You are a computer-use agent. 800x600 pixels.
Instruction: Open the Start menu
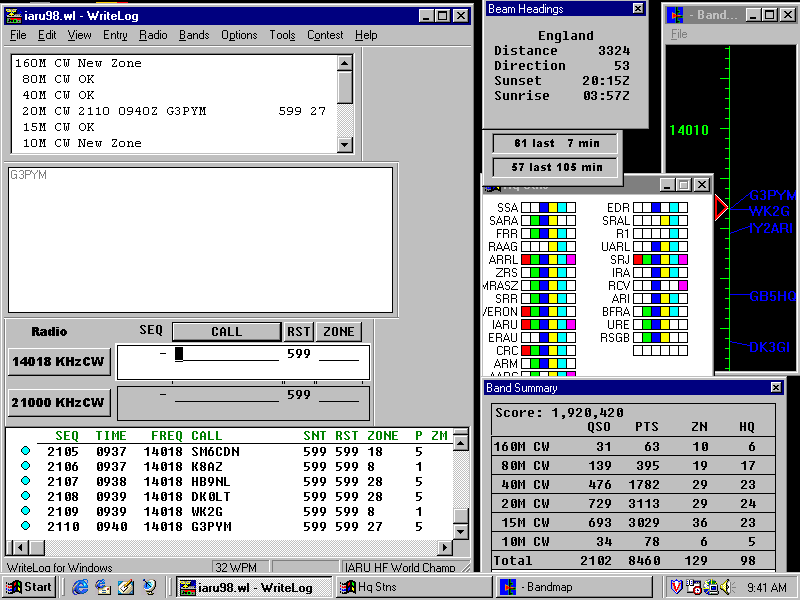pyautogui.click(x=29, y=587)
